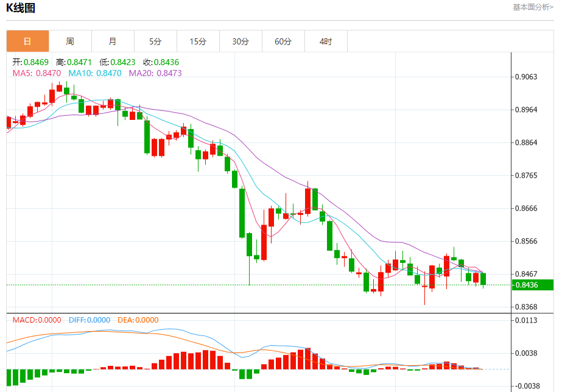Click the 收:0.8436 close value

tap(161, 62)
